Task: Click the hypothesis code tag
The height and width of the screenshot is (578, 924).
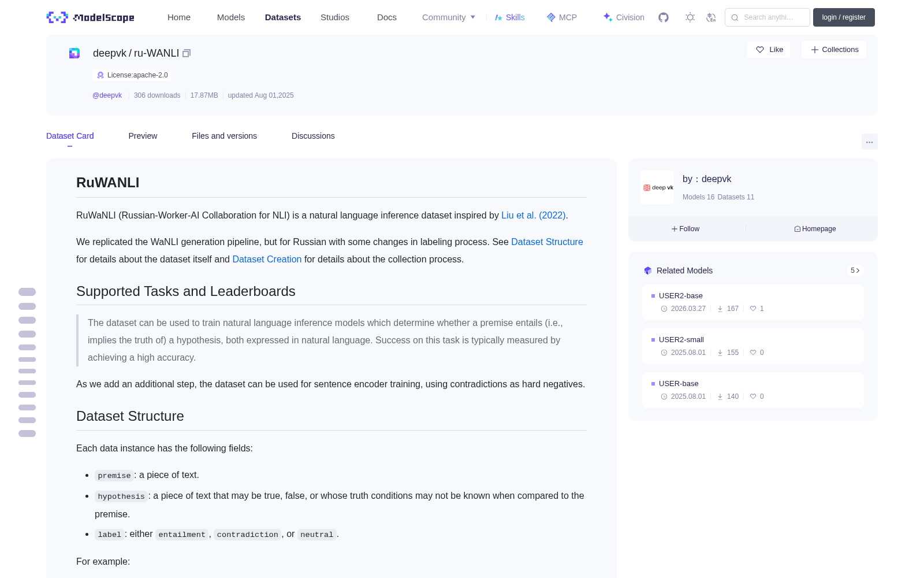Action: 121,497
